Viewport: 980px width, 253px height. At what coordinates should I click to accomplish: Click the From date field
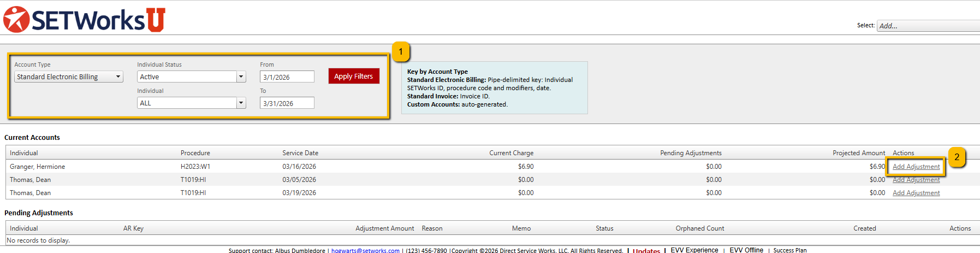pyautogui.click(x=287, y=77)
